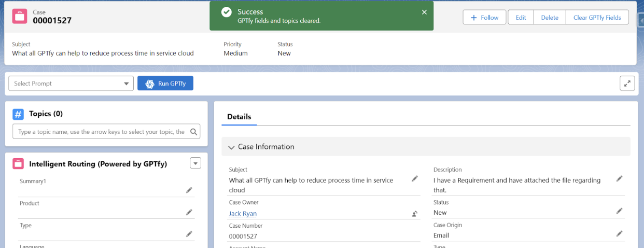Viewport: 644px width, 248px height.
Task: Switch to the Details tab
Action: 239,117
